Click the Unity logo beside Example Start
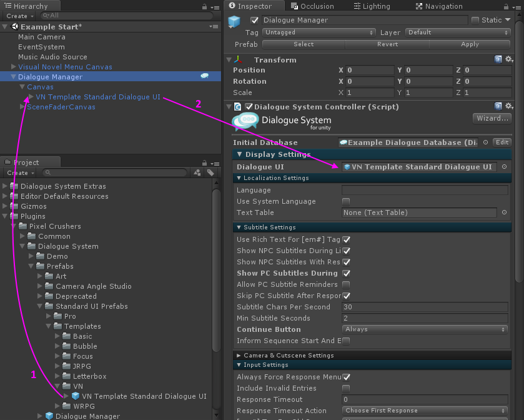Viewport: 524px width, 420px height. tap(15, 26)
